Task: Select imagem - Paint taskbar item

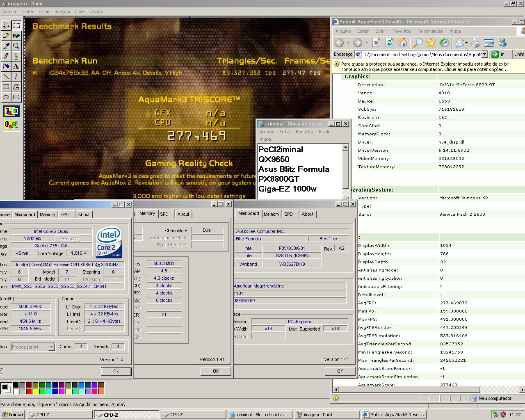Action: coord(327,415)
